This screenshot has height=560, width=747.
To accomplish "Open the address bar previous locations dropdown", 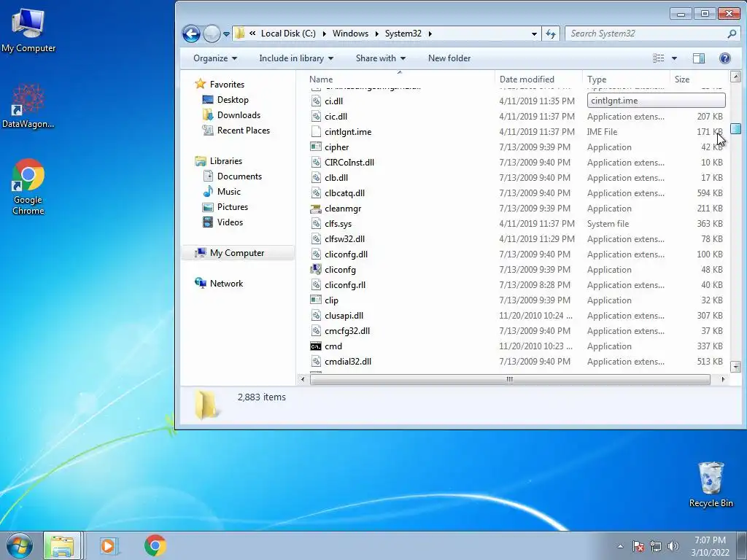I will point(534,34).
